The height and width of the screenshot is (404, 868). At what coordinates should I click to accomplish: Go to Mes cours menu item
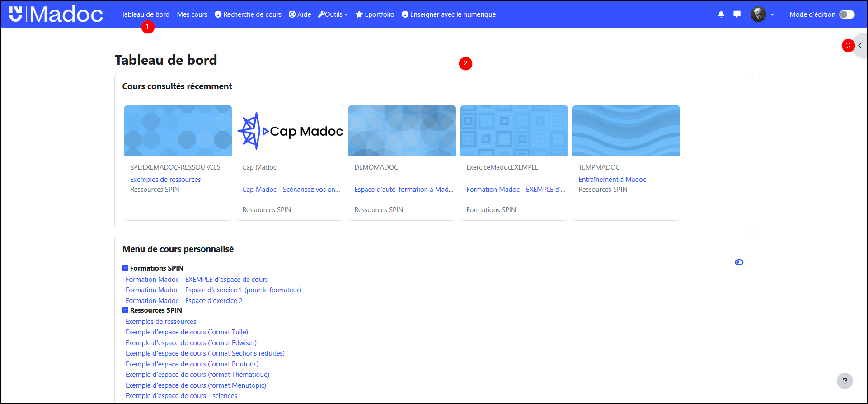192,14
